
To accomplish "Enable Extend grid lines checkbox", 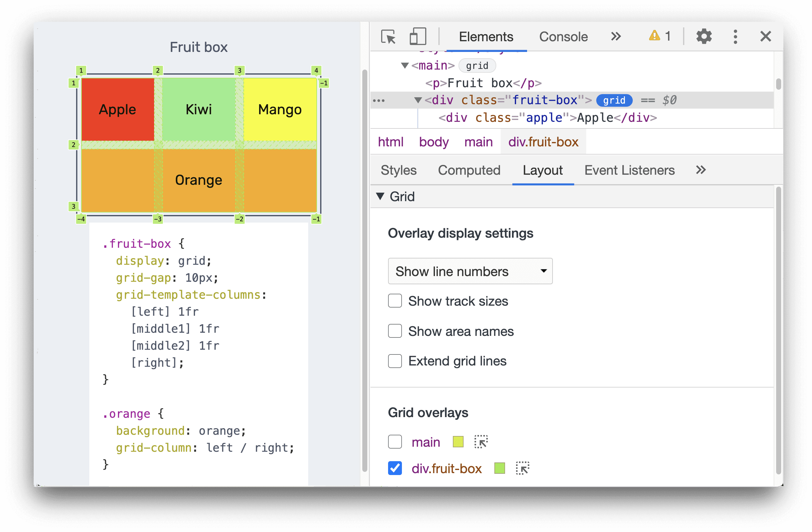I will (394, 361).
